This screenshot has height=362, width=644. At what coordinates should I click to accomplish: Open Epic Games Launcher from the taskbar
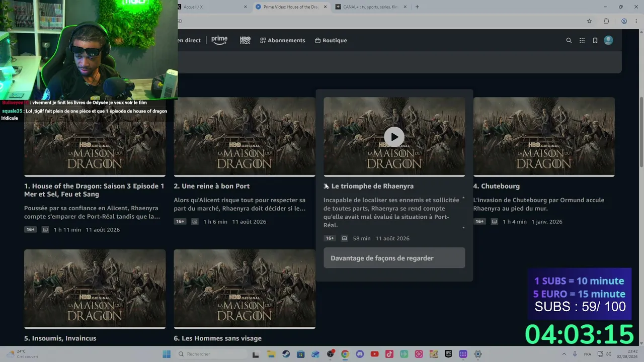[448, 354]
